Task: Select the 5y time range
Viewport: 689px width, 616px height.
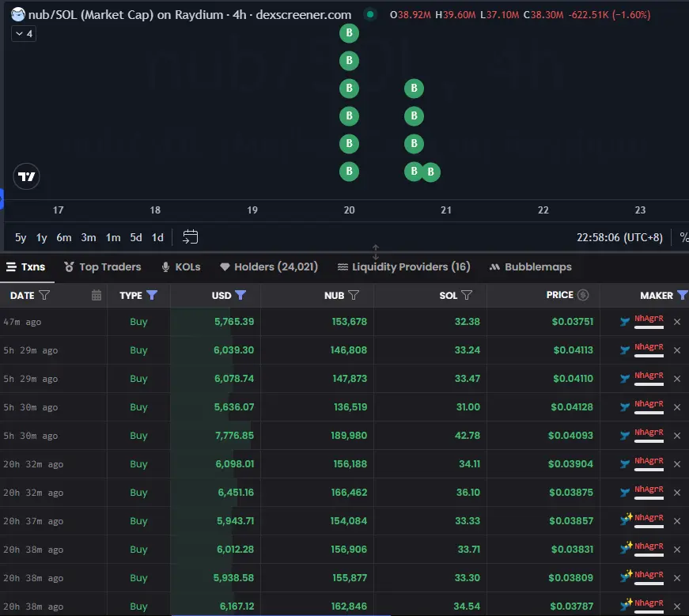Action: (21, 238)
